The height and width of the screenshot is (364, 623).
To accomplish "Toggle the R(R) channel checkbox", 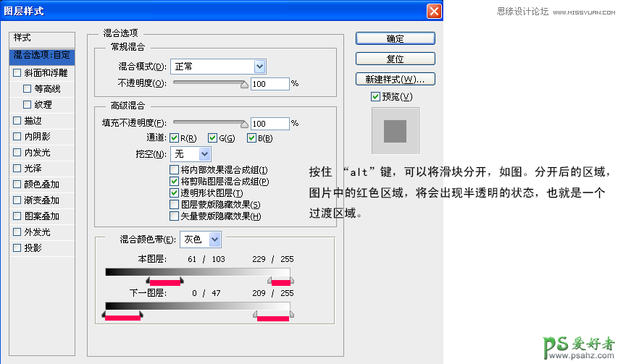I will [174, 138].
